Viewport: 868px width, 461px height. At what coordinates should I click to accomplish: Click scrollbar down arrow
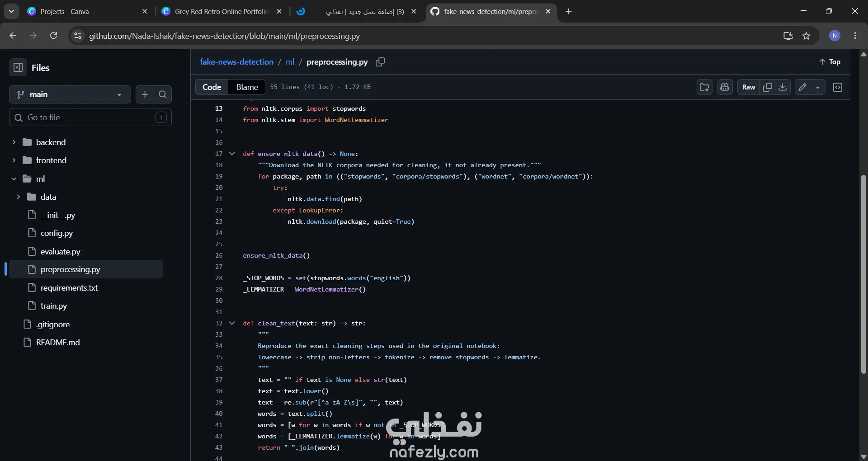coord(863,456)
